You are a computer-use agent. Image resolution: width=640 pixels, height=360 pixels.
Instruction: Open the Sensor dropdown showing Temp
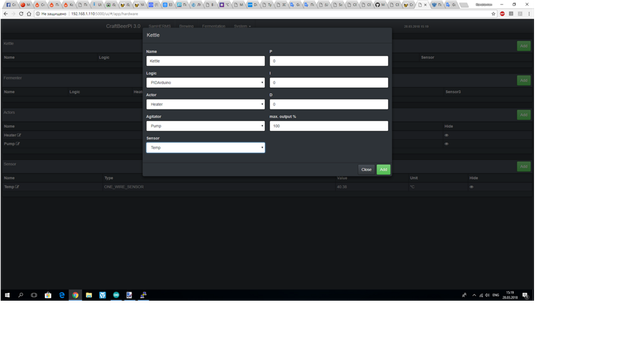click(x=206, y=147)
